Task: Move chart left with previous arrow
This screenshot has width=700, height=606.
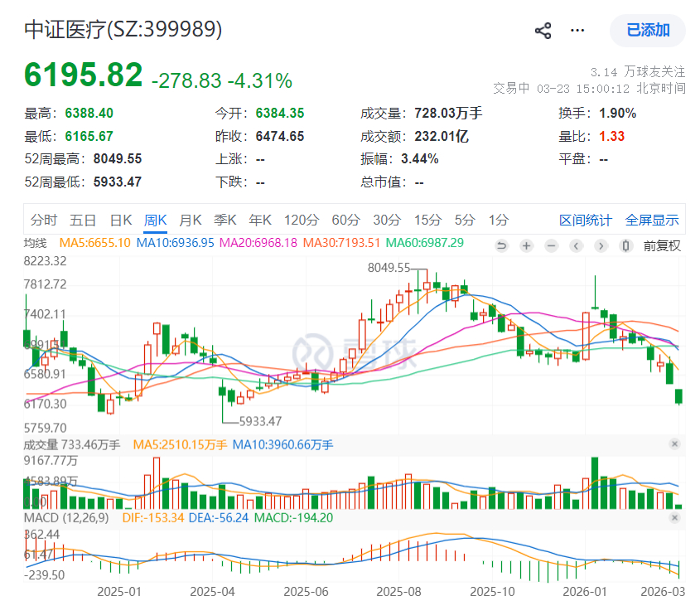Action: [x=577, y=245]
